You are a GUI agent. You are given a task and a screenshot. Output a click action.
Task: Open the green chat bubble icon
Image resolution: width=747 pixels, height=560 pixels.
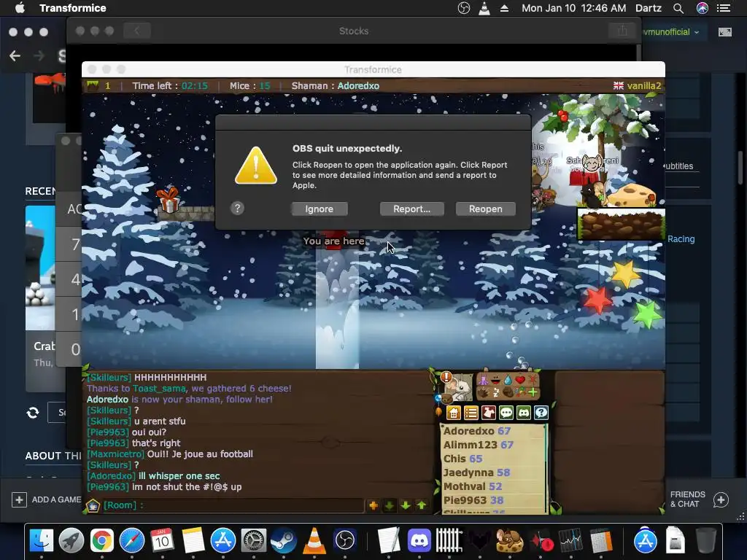506,413
